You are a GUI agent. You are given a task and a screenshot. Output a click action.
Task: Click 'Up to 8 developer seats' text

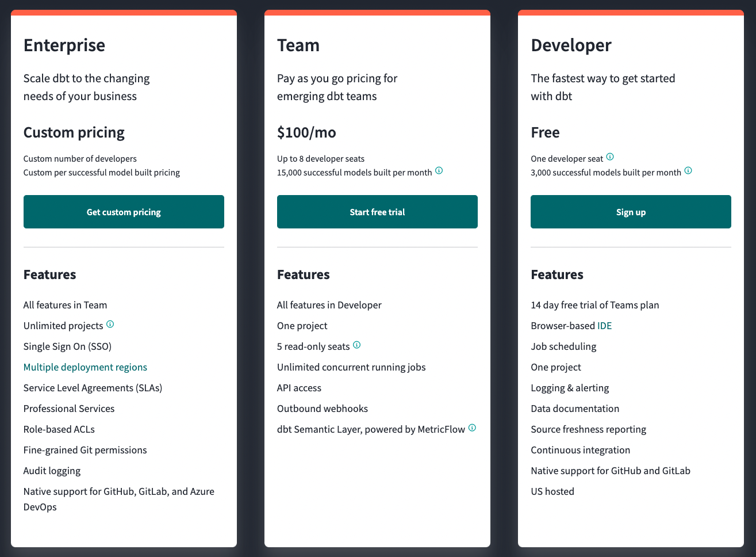coord(321,159)
